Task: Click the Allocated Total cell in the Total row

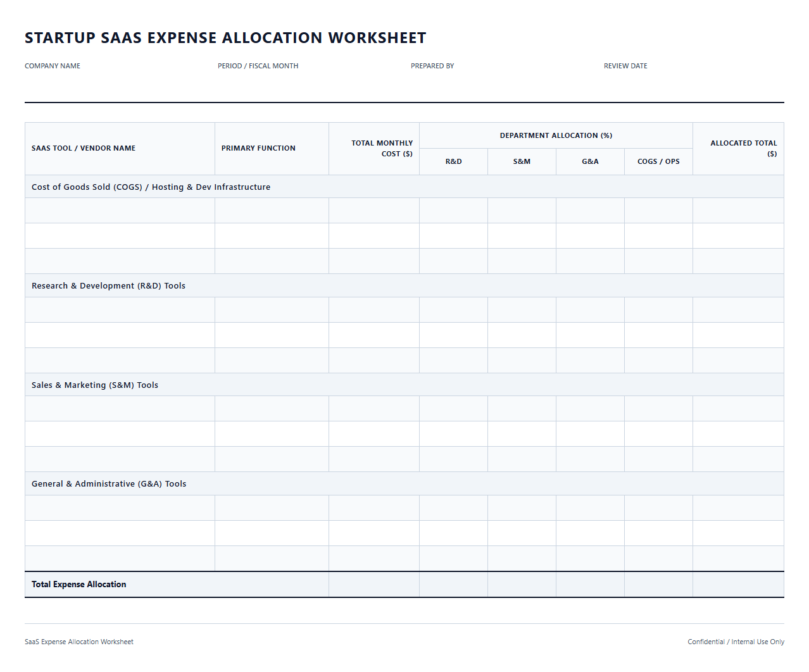Action: coord(738,585)
